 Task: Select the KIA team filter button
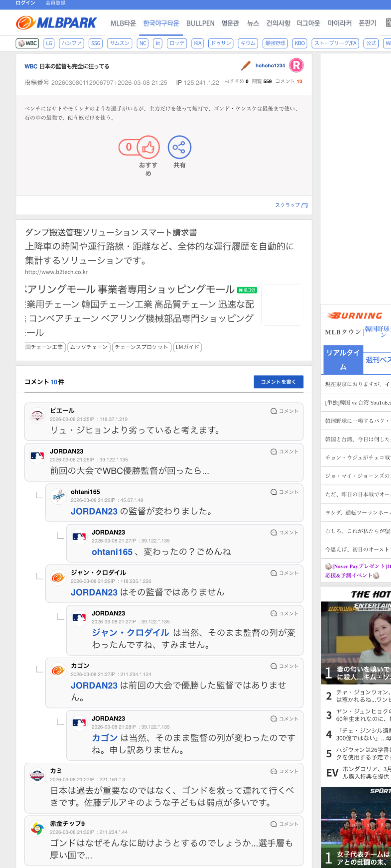click(x=197, y=43)
